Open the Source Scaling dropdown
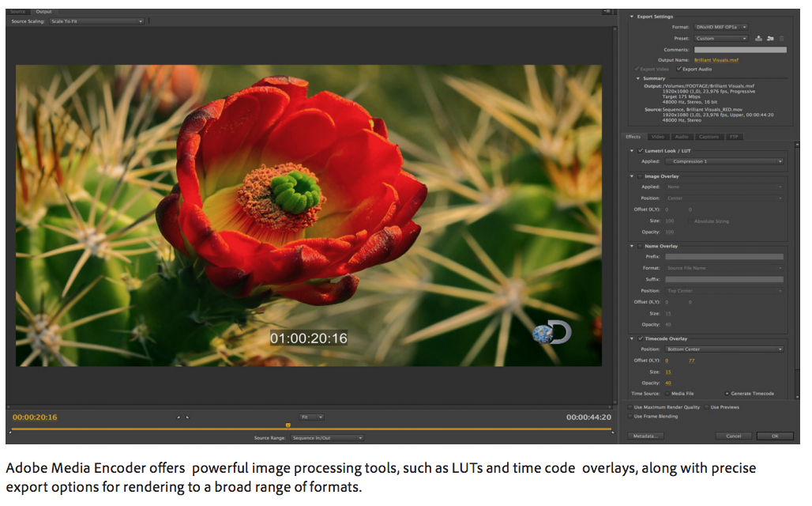812x506 pixels. tap(96, 21)
